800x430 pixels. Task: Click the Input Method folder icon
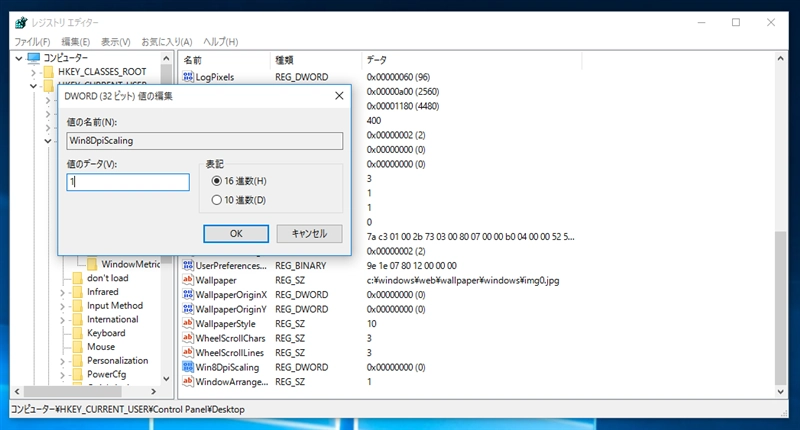(78, 305)
